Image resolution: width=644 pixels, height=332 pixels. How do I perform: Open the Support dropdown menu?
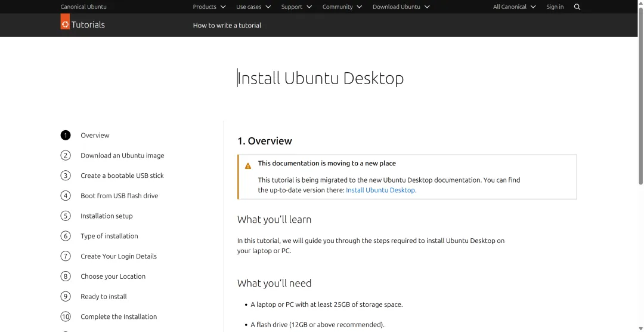pos(296,7)
